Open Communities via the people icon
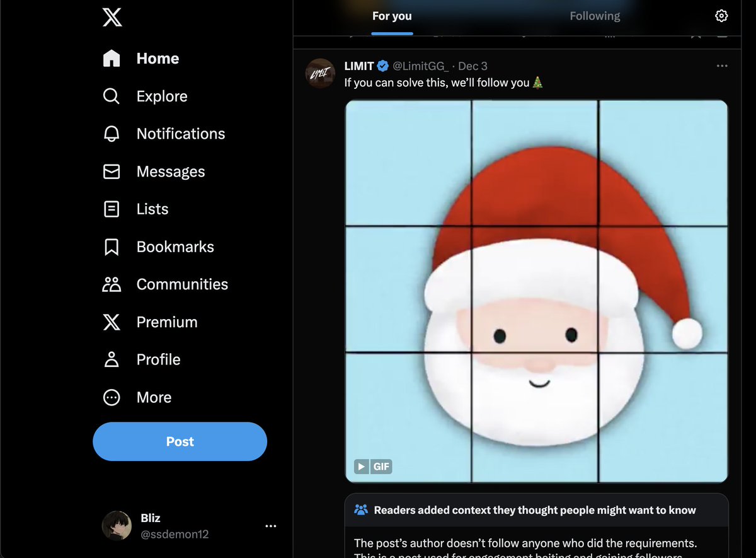 pos(112,284)
